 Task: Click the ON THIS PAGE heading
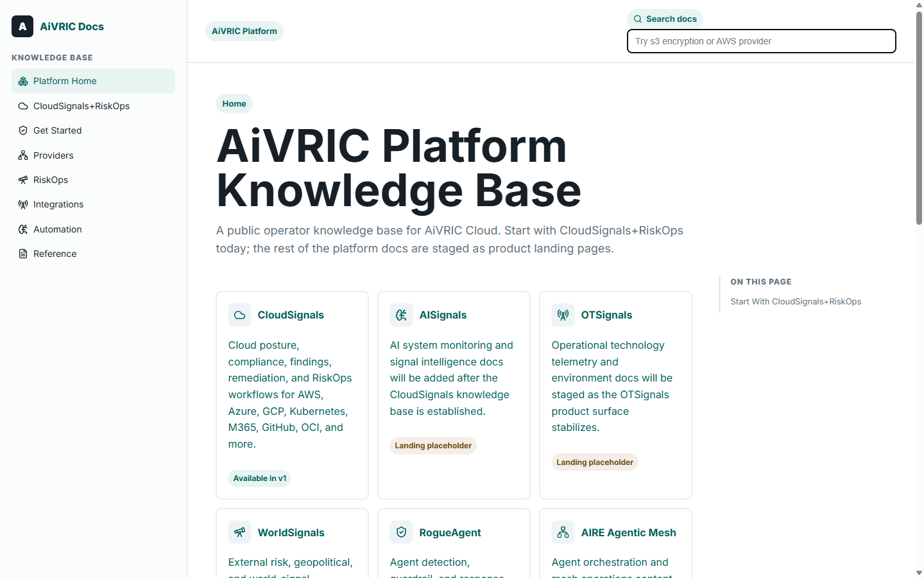[x=760, y=282]
